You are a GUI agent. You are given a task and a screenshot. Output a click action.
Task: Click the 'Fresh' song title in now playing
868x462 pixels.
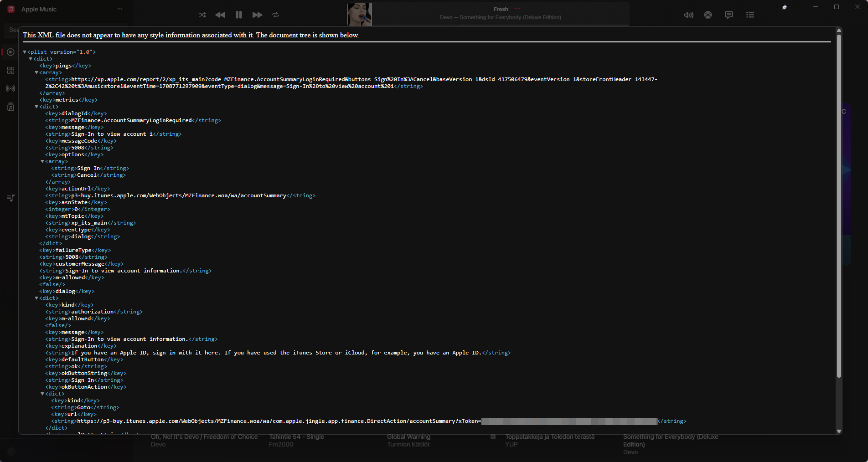pos(501,9)
